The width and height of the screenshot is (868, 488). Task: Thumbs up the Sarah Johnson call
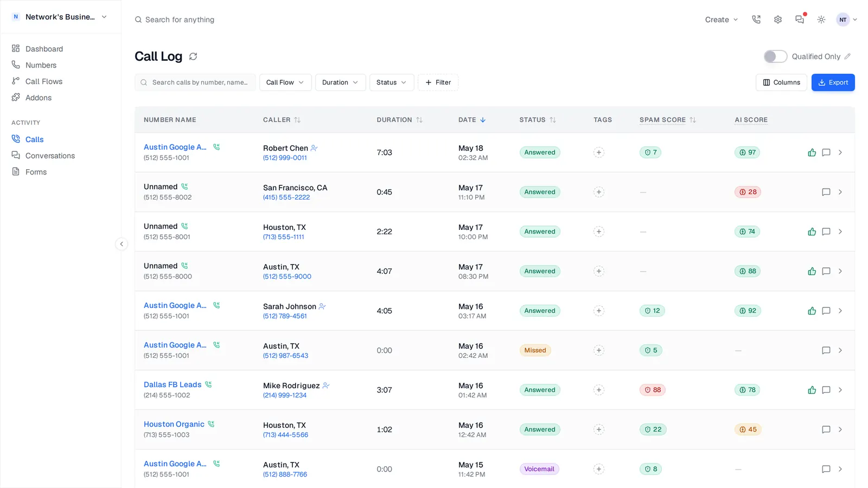tap(812, 311)
